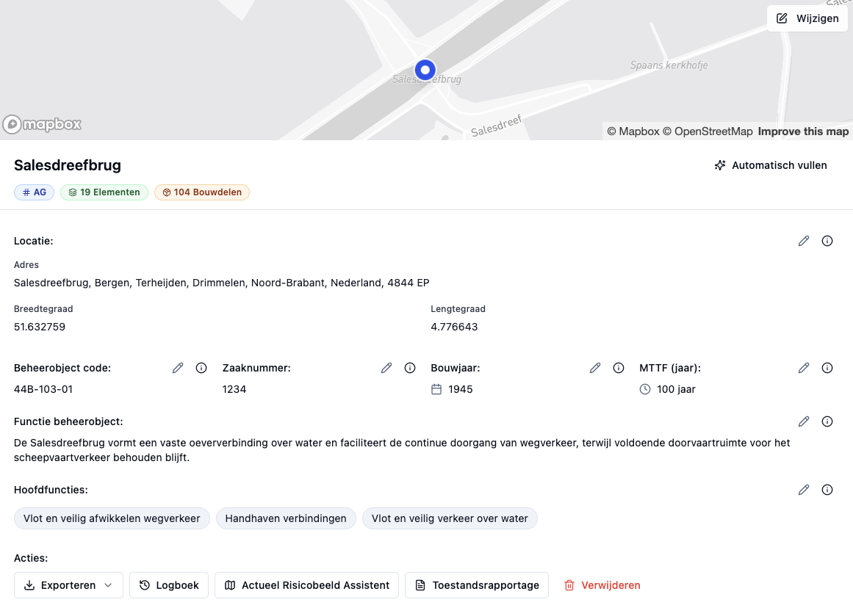This screenshot has width=853, height=616.
Task: Click Automatisch vullen
Action: pos(771,165)
